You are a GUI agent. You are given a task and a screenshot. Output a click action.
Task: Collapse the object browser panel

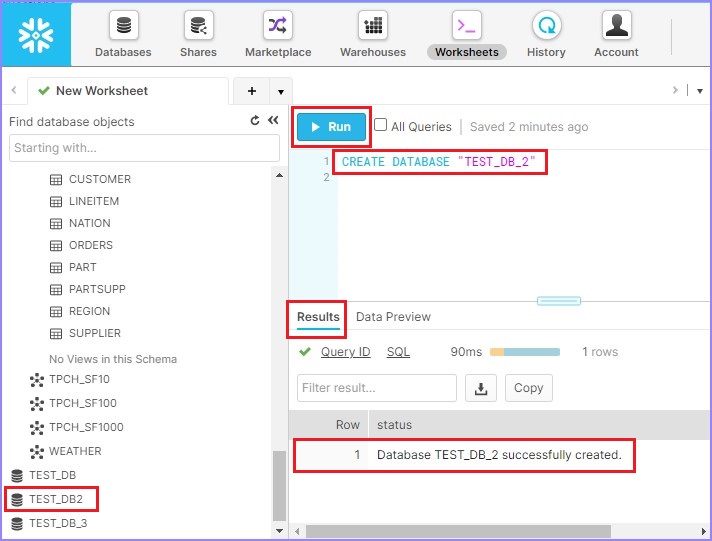pos(273,120)
